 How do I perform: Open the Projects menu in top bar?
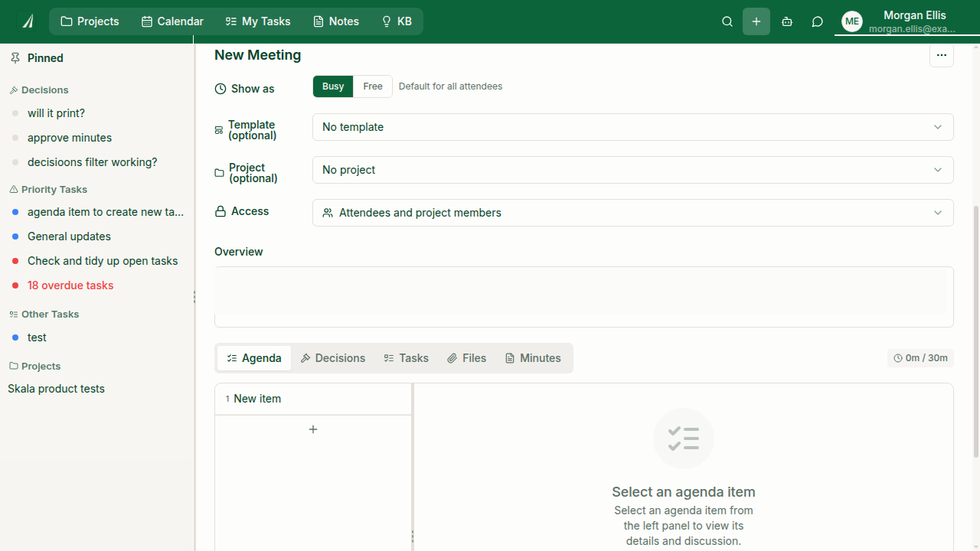[90, 21]
